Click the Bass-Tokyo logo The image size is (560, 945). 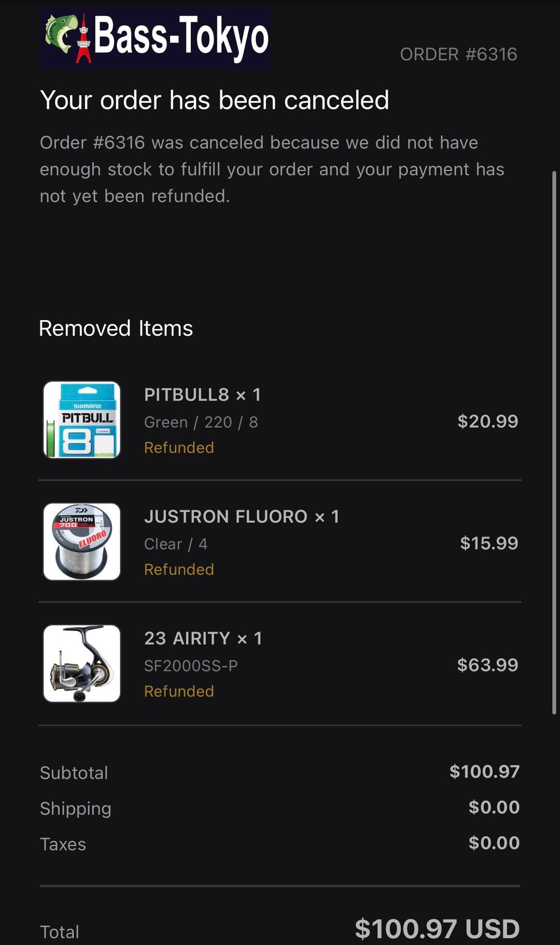(x=155, y=37)
